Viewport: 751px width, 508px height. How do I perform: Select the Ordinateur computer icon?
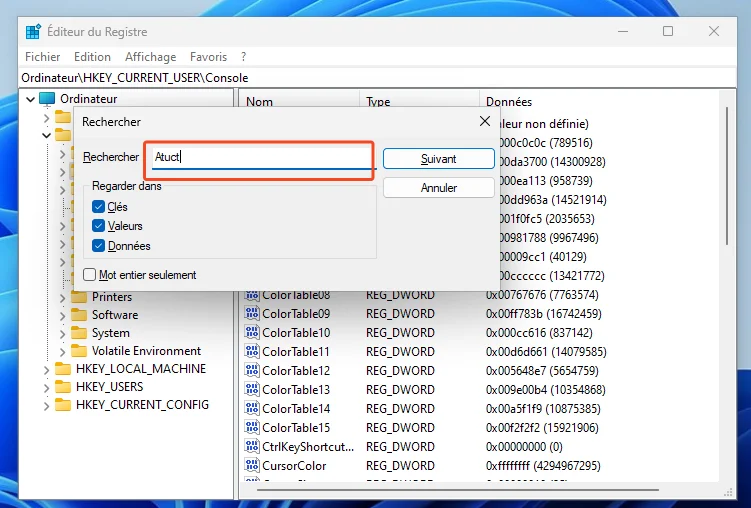point(47,99)
